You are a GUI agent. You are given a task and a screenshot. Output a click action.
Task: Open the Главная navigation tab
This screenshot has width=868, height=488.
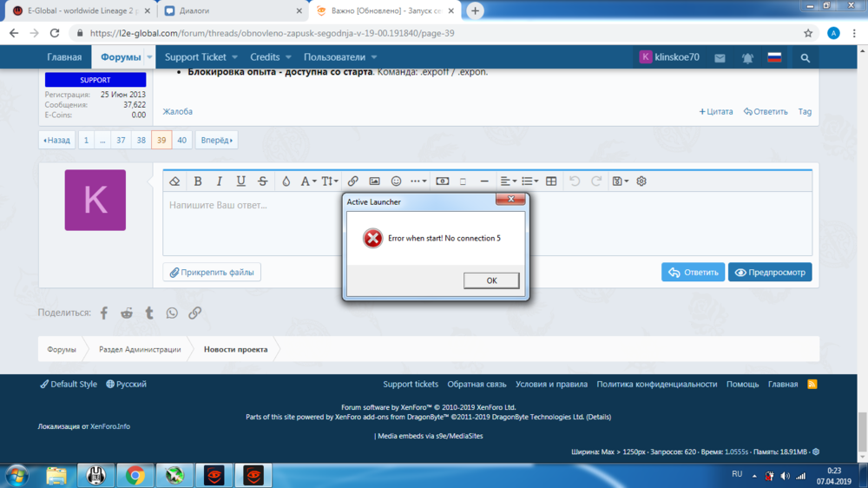(x=64, y=57)
